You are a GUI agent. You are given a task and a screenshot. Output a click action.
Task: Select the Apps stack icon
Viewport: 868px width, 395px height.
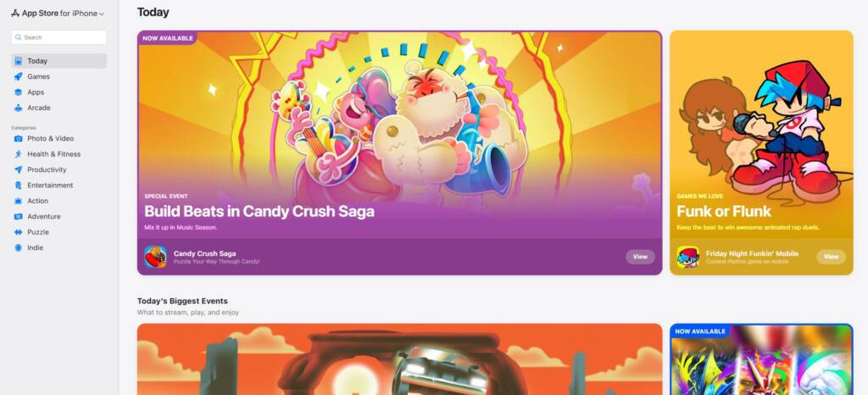click(19, 92)
